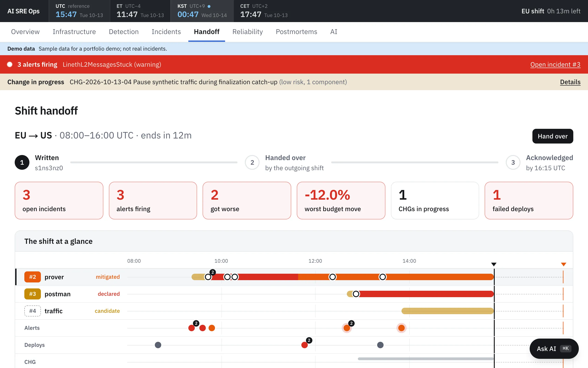
Task: Click the EU shift time left indicator
Action: [551, 11]
